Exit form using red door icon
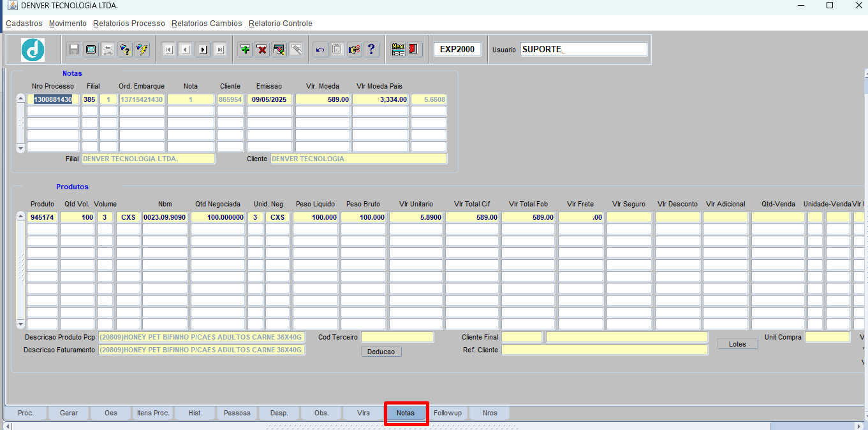Image resolution: width=868 pixels, height=430 pixels. (x=415, y=50)
